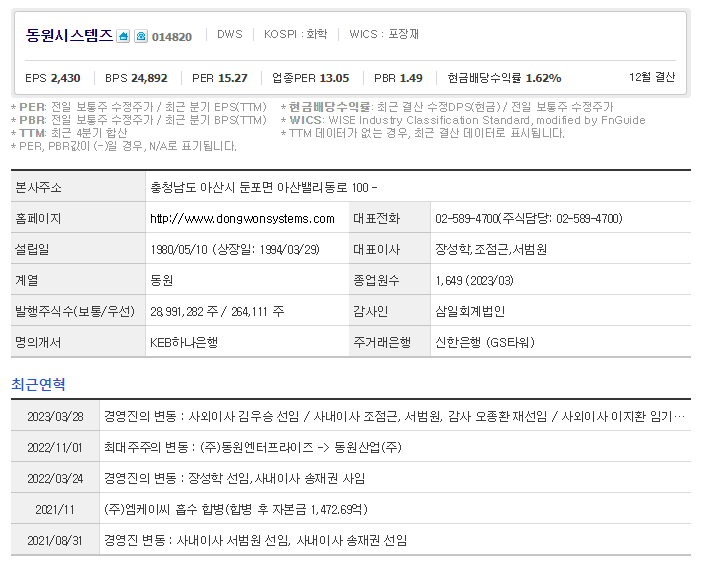Viewport: 701px width, 569px height.
Task: Select PER value 15.27
Action: tap(232, 78)
